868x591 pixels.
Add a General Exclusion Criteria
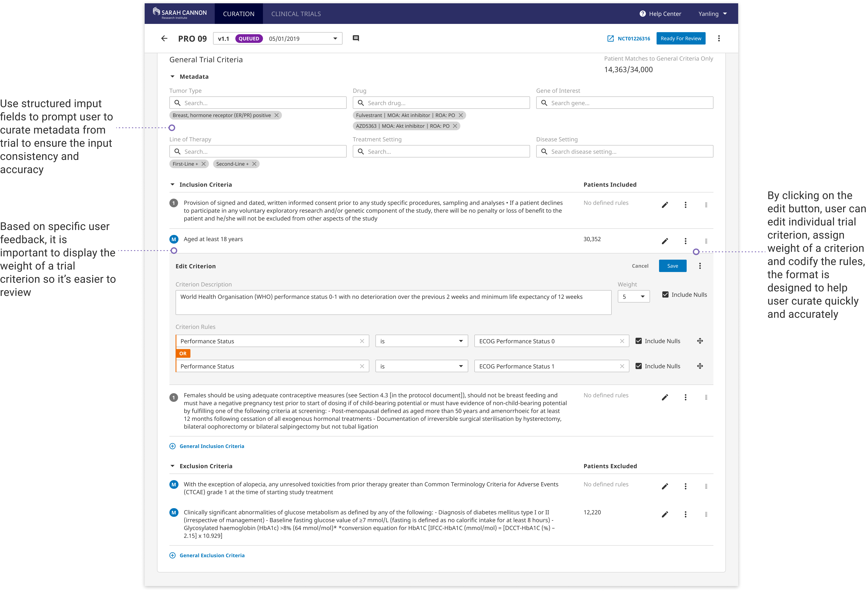coord(207,555)
